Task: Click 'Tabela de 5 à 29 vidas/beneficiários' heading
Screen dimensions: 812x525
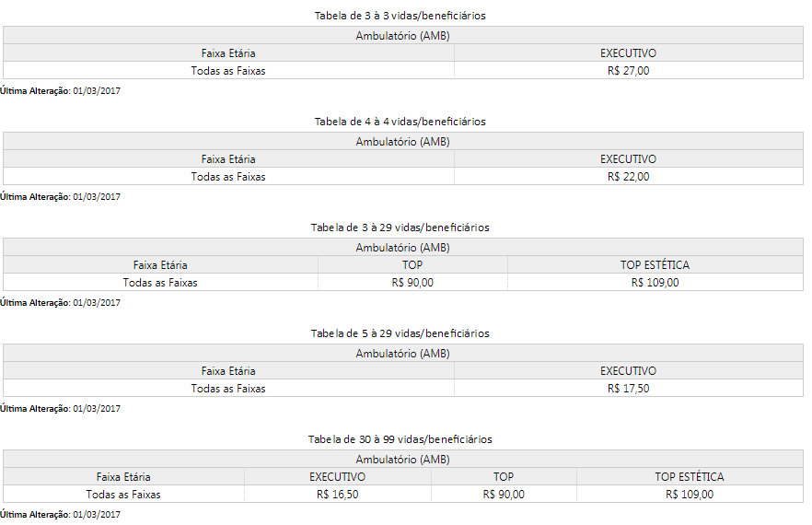Action: 400,332
